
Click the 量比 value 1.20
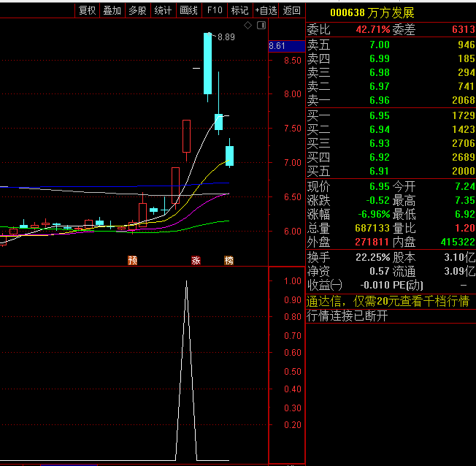465,228
